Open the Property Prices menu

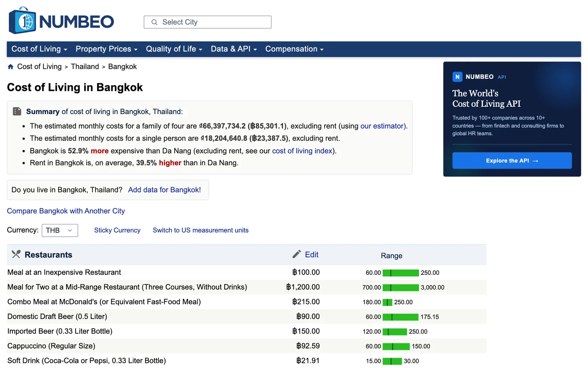point(107,49)
